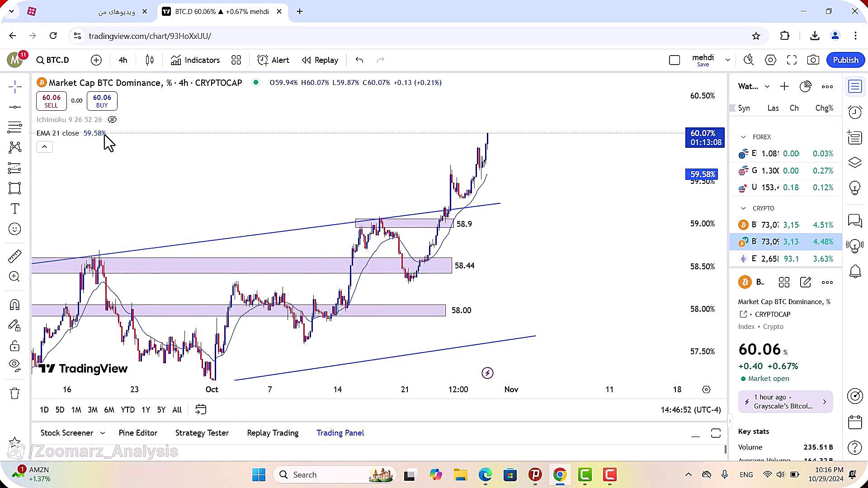Screen dimensions: 868x488
Task: Open time axis settings gear
Action: click(706, 389)
